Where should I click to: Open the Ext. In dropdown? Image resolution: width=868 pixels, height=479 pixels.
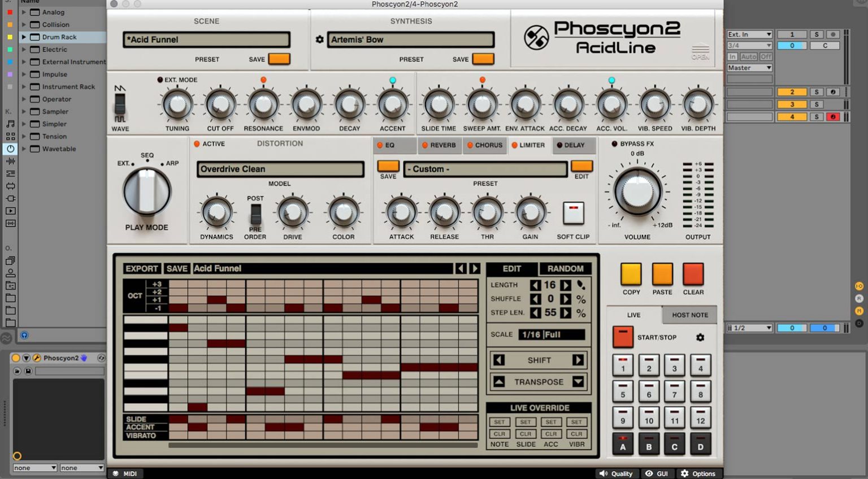749,34
